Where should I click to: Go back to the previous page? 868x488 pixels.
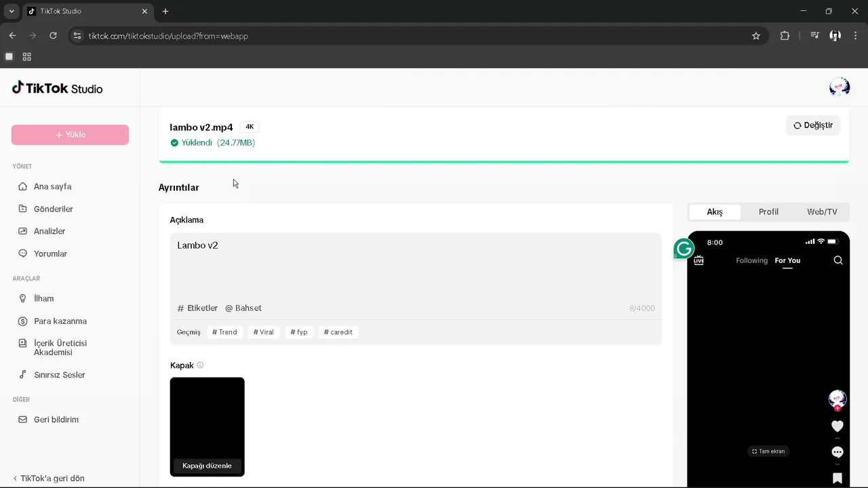(x=12, y=36)
